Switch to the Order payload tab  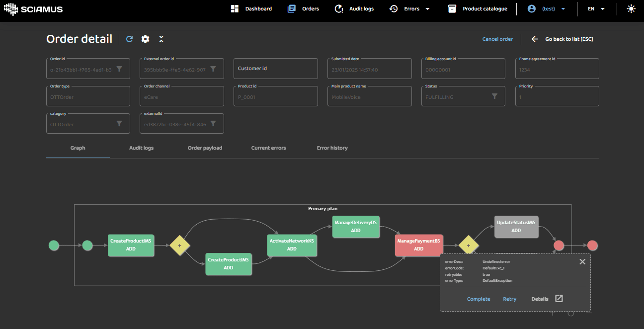(205, 148)
